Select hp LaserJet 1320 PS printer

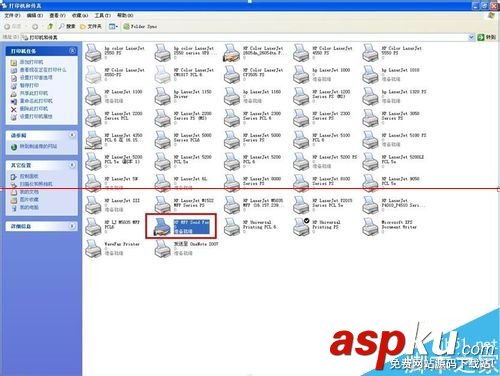395,96
